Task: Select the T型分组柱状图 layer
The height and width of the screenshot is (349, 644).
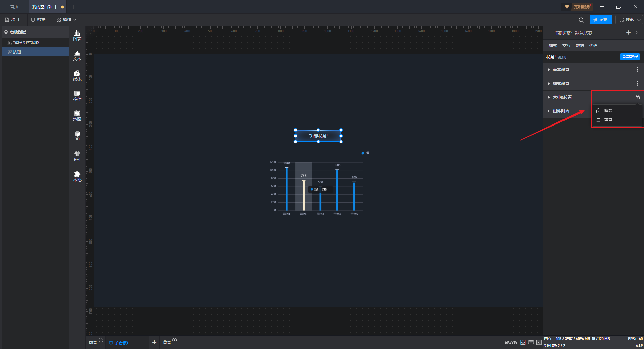Action: click(35, 43)
